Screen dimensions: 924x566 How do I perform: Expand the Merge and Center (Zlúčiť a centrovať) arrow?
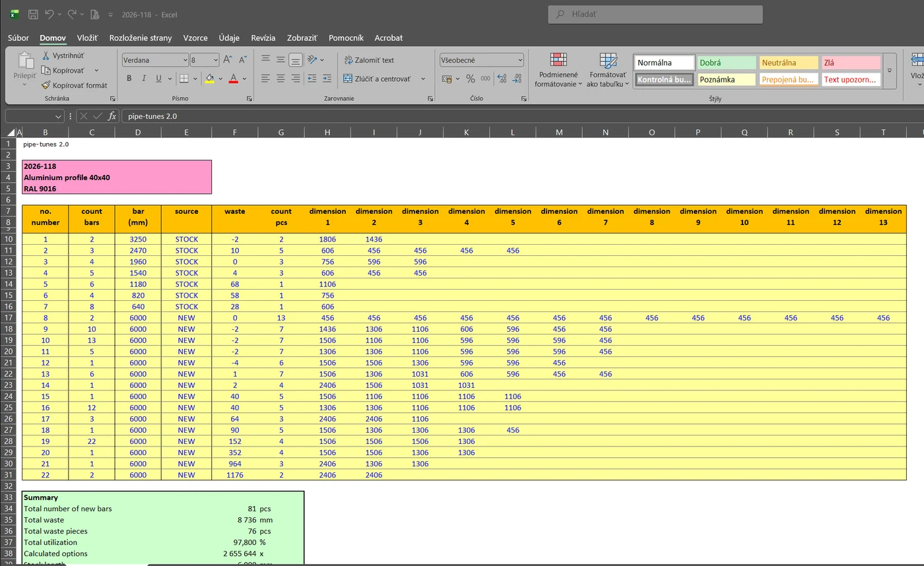423,79
